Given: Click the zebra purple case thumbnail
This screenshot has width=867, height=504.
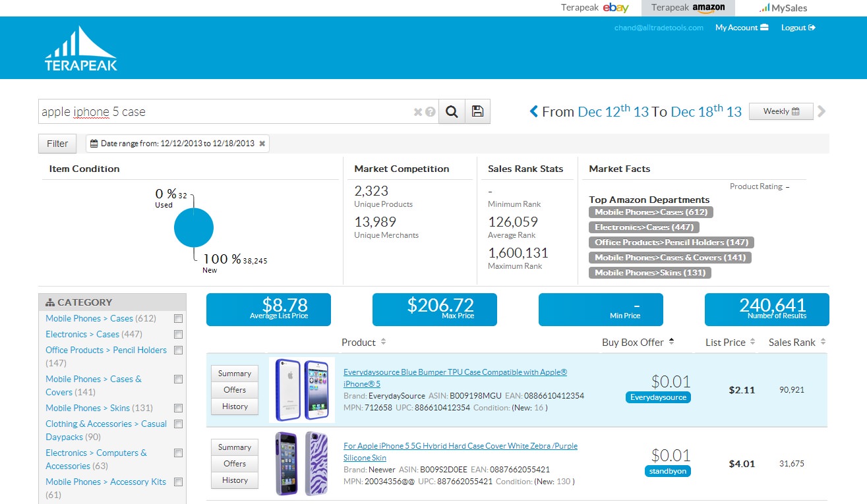Looking at the screenshot, I should point(301,464).
